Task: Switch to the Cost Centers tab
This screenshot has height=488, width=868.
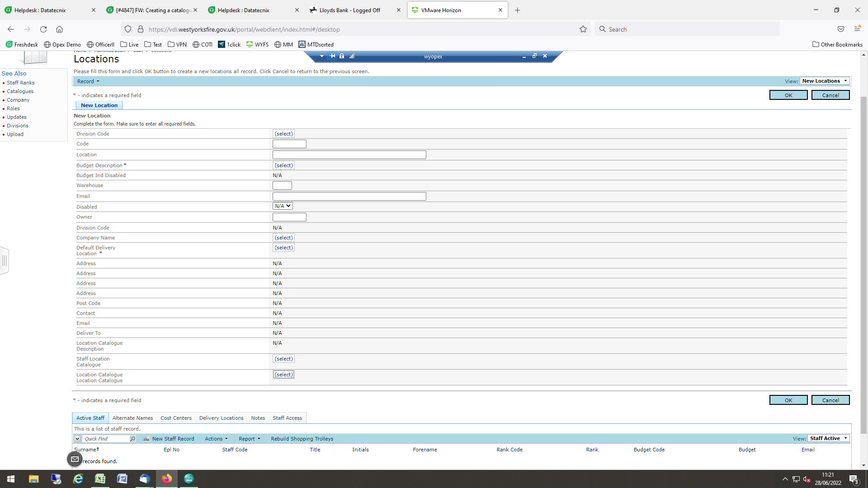Action: pos(176,418)
